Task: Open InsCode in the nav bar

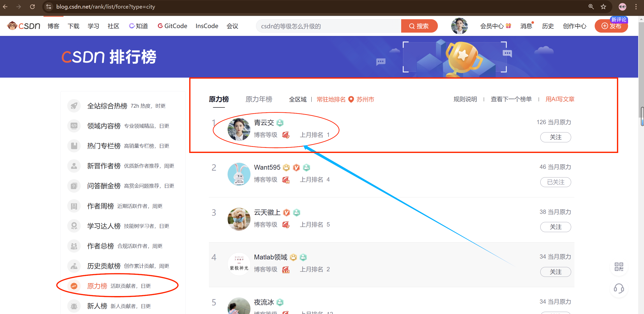Action: (207, 26)
